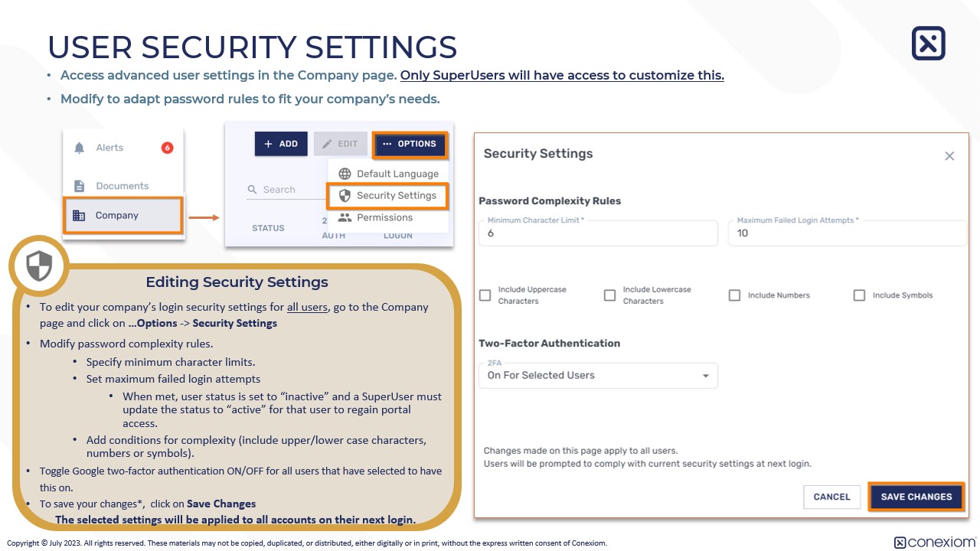Enable Include Uppercase Characters

485,295
